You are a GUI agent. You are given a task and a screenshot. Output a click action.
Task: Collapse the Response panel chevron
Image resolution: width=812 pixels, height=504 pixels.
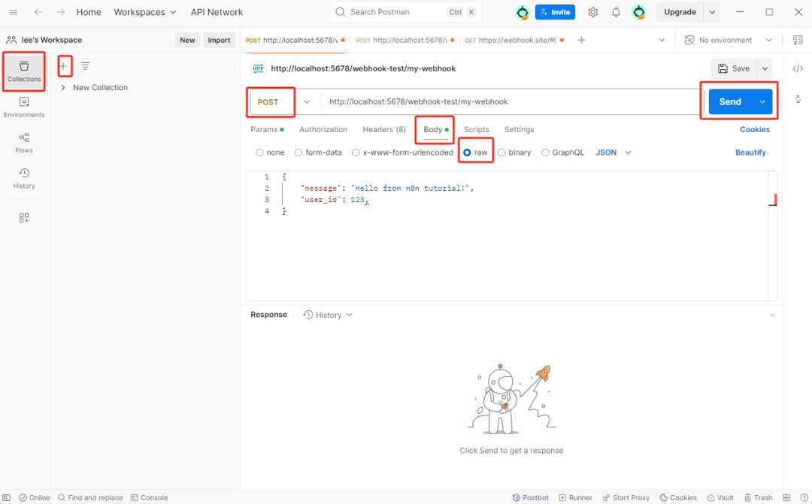pyautogui.click(x=772, y=315)
